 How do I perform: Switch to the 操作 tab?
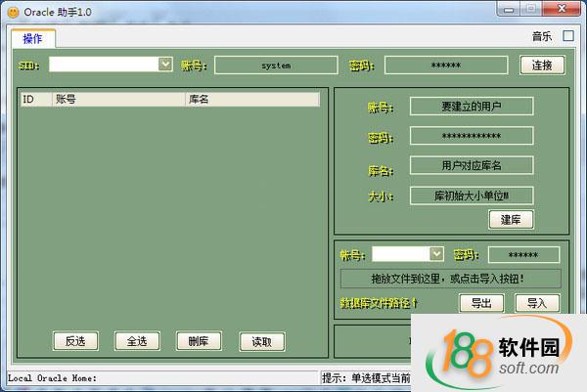[33, 38]
